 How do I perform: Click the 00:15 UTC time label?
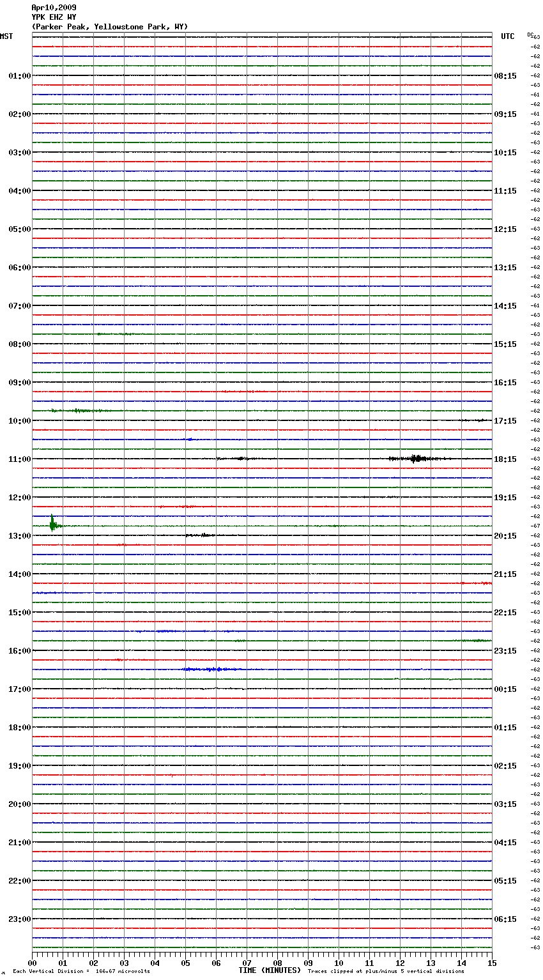(505, 689)
